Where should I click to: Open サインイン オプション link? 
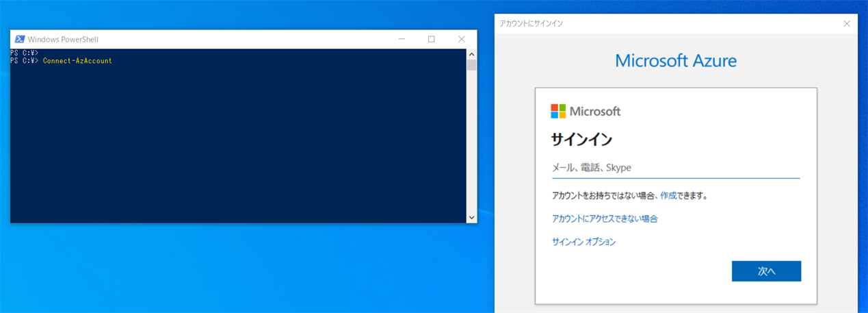583,242
